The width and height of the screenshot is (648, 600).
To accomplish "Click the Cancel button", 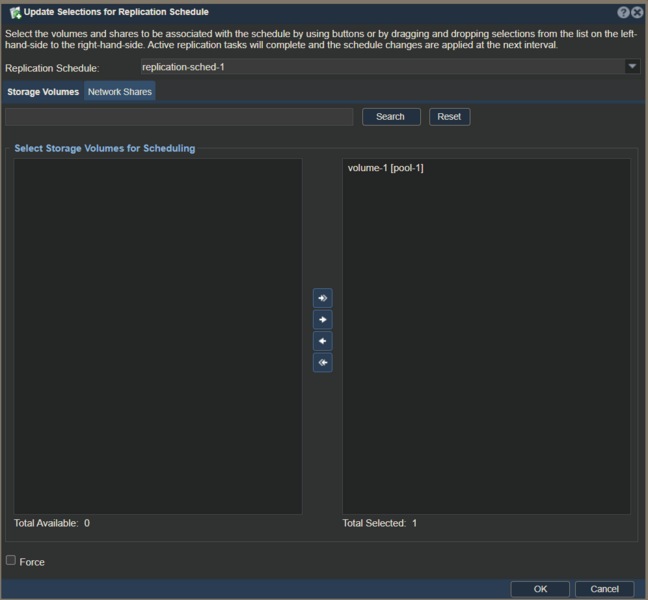I will tap(604, 589).
